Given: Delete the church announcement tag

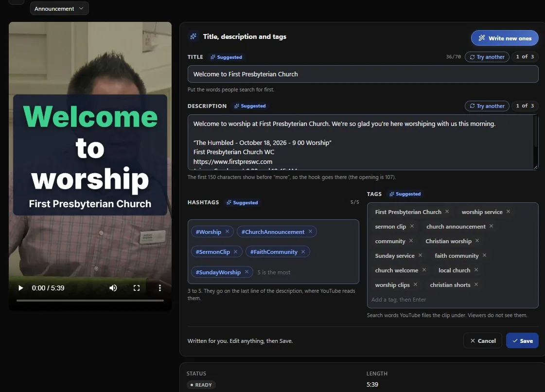Looking at the screenshot, I should pyautogui.click(x=491, y=226).
